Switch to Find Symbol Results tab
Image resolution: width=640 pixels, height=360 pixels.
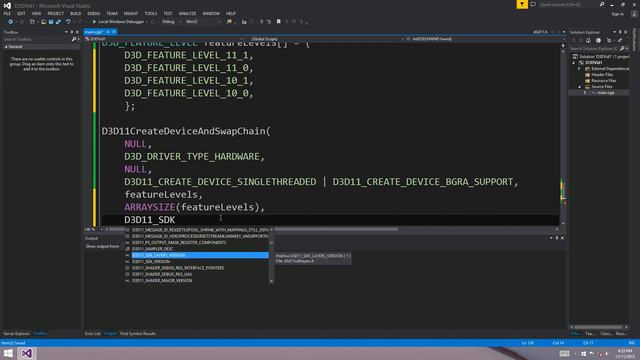pos(138,334)
